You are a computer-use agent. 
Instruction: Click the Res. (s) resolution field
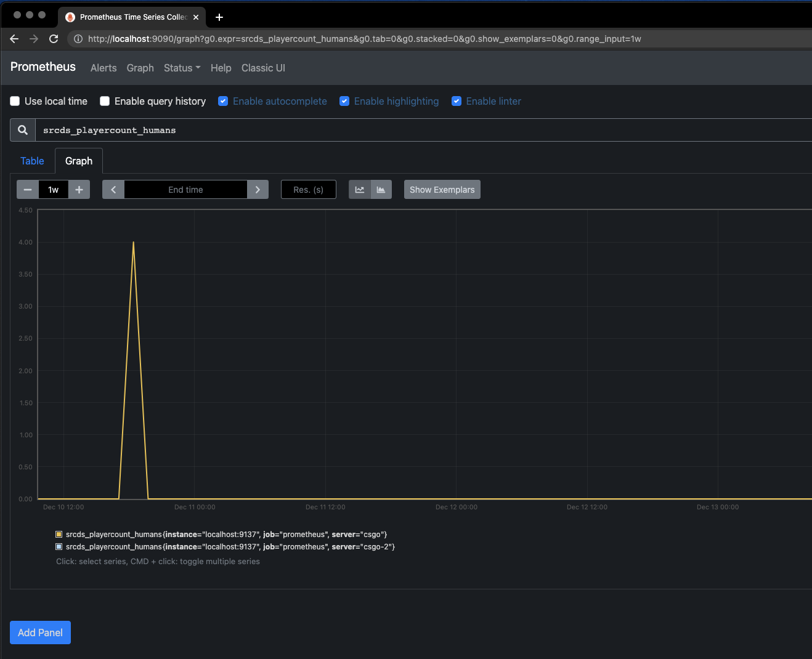coord(309,190)
